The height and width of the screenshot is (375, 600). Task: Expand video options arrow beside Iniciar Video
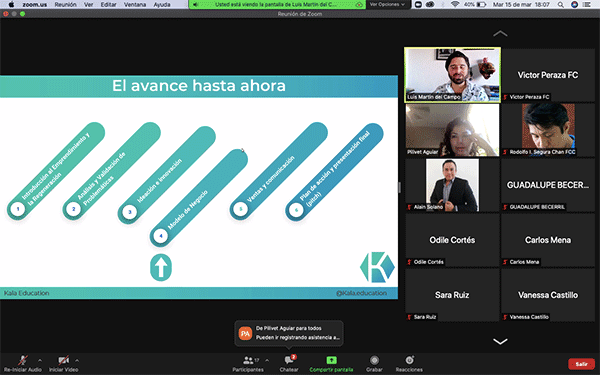tap(77, 360)
